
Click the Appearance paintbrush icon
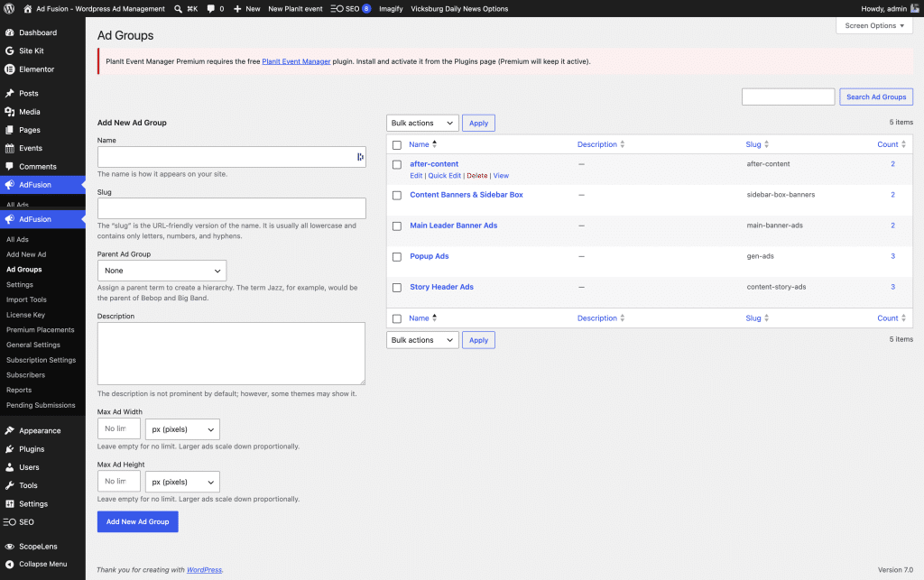click(x=9, y=430)
